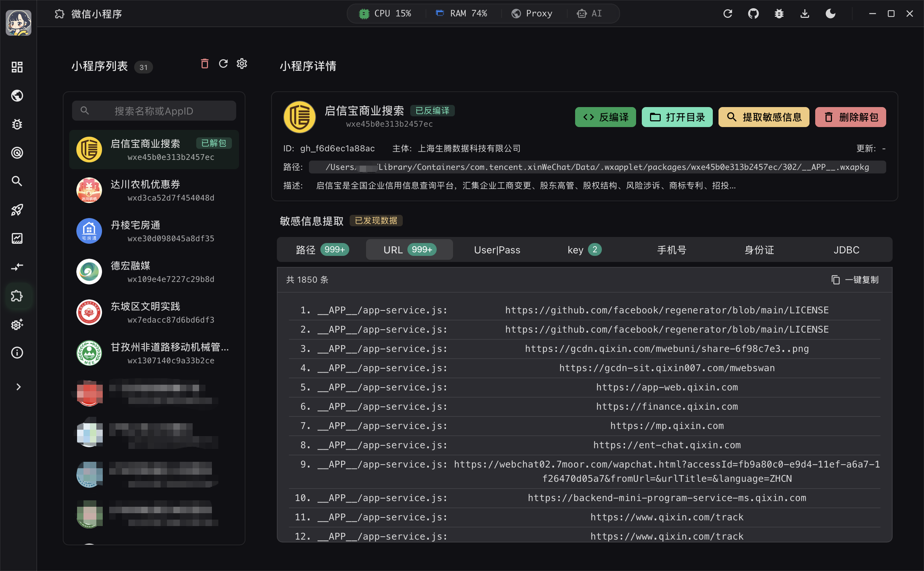Open mini program list settings gear
This screenshot has height=571, width=924.
tap(242, 64)
